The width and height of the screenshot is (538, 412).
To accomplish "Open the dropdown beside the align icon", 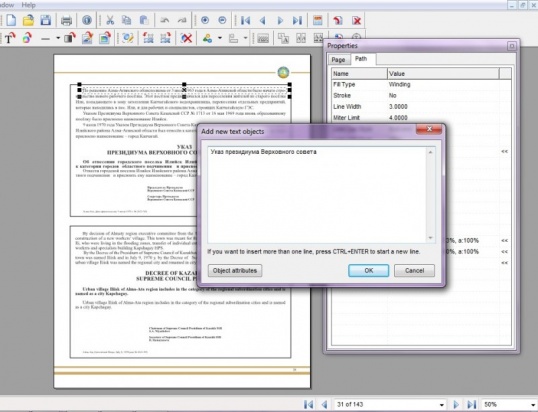I will point(246,38).
